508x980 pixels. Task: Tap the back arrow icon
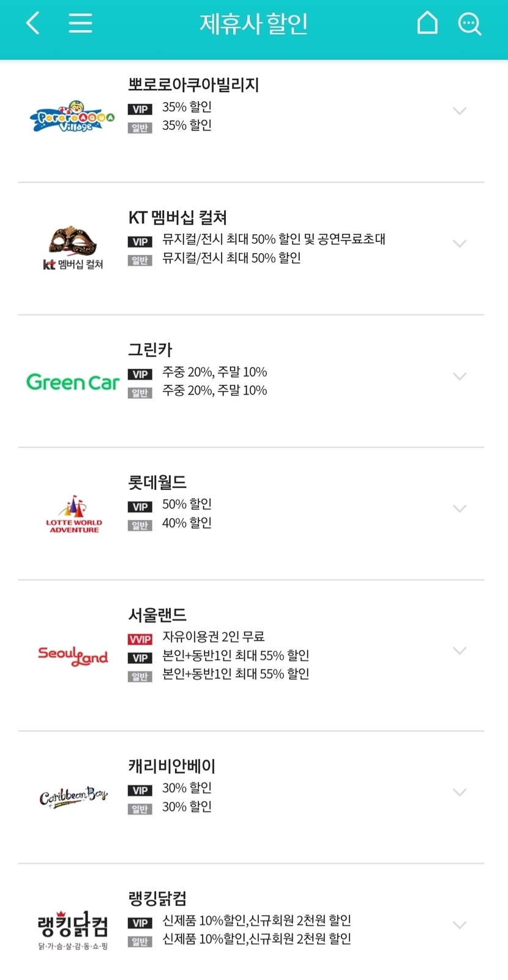[x=33, y=24]
